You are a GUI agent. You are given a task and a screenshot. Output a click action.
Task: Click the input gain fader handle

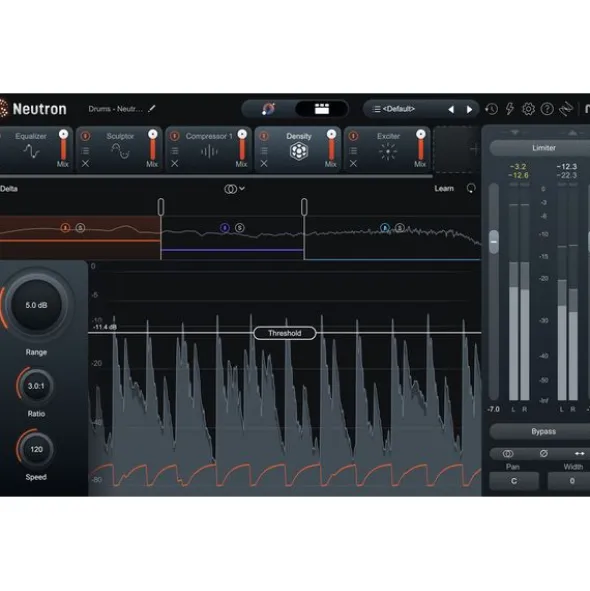[493, 242]
